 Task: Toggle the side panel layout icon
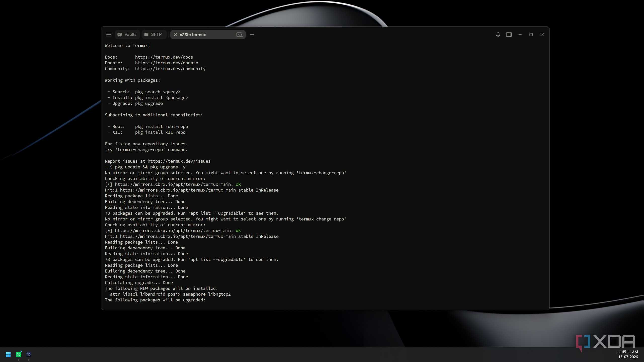tap(509, 35)
